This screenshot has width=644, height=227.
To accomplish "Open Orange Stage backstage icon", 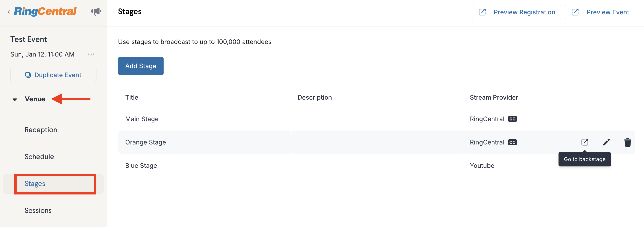I will (x=585, y=142).
